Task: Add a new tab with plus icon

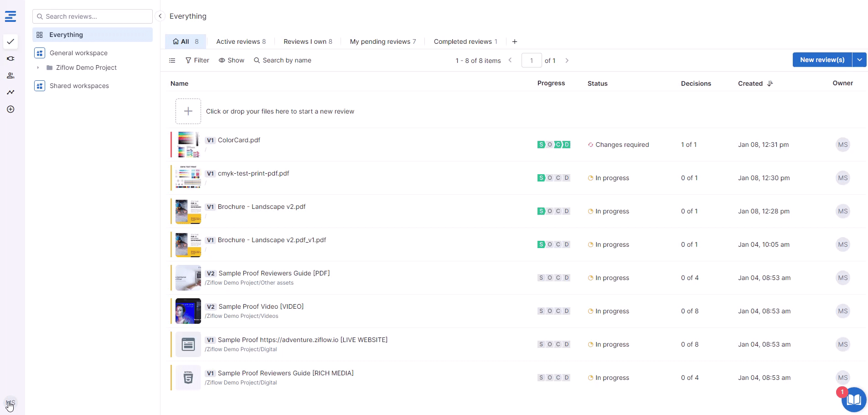Action: 515,41
